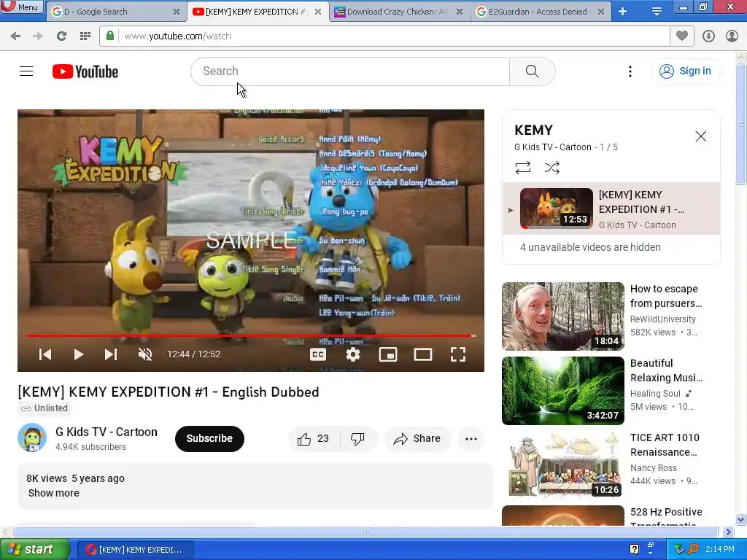The width and height of the screenshot is (747, 560).
Task: Enable miniplayer mode
Action: point(388,354)
